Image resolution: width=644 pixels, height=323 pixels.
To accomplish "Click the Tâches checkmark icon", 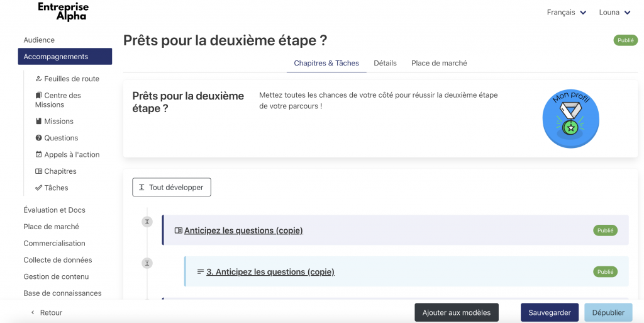I will (39, 188).
